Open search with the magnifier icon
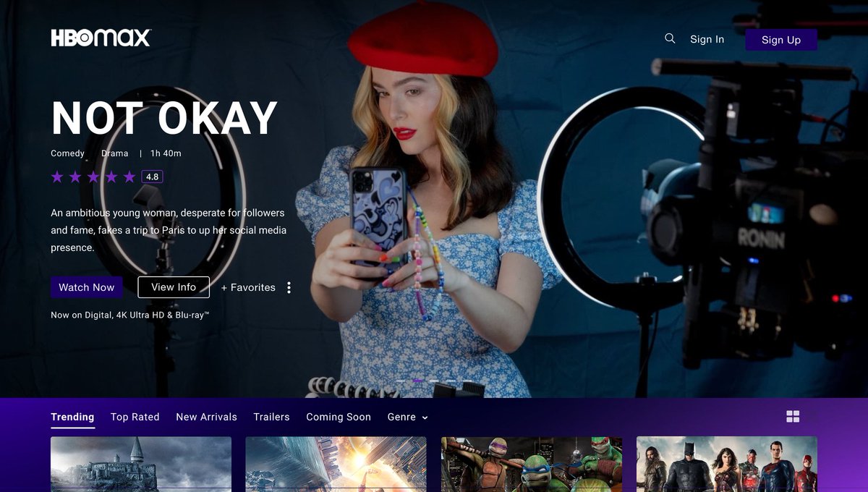This screenshot has width=868, height=492. pyautogui.click(x=670, y=38)
